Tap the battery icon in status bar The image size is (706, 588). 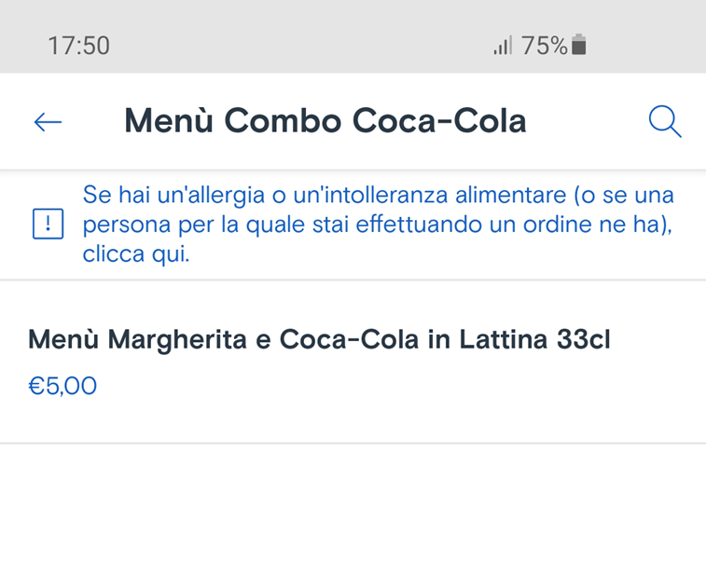(x=579, y=45)
